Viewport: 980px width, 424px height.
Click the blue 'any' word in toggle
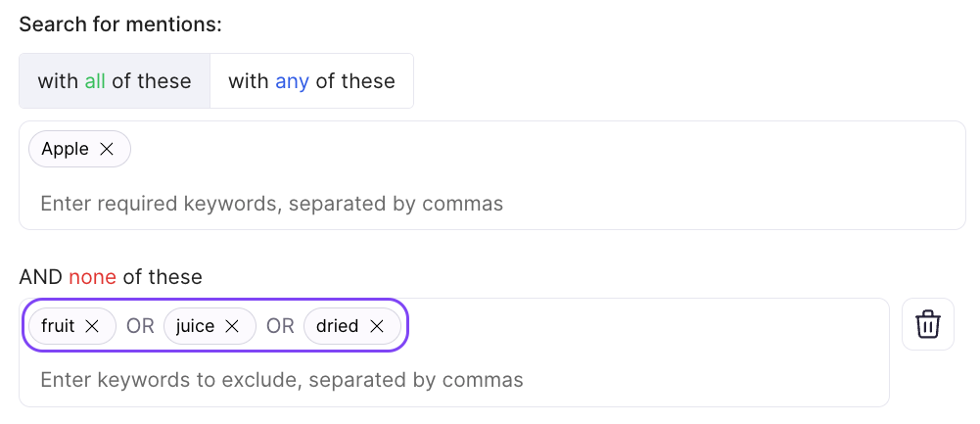[292, 81]
